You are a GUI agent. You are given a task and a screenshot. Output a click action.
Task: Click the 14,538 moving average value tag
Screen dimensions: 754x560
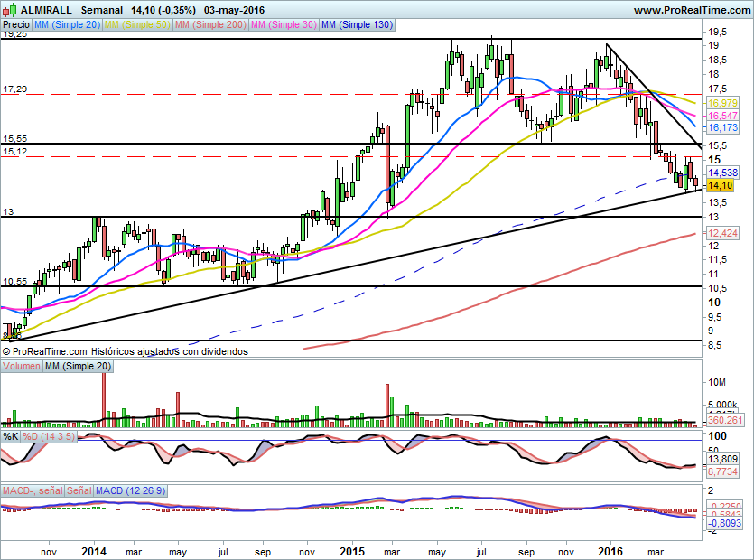(x=722, y=173)
